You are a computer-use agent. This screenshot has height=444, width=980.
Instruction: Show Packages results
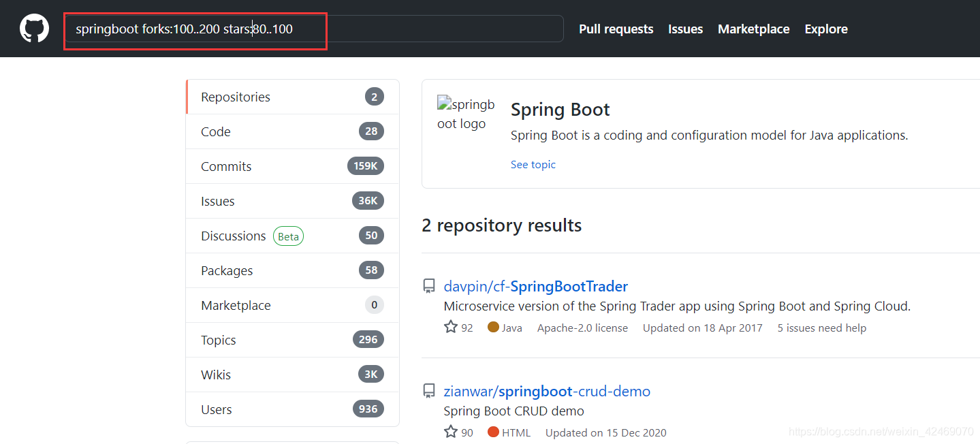coord(292,270)
